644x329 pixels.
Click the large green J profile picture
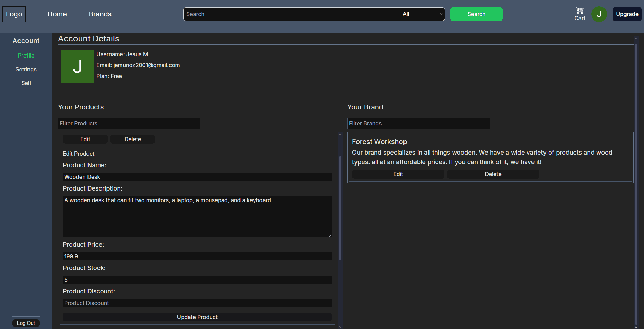click(x=77, y=66)
